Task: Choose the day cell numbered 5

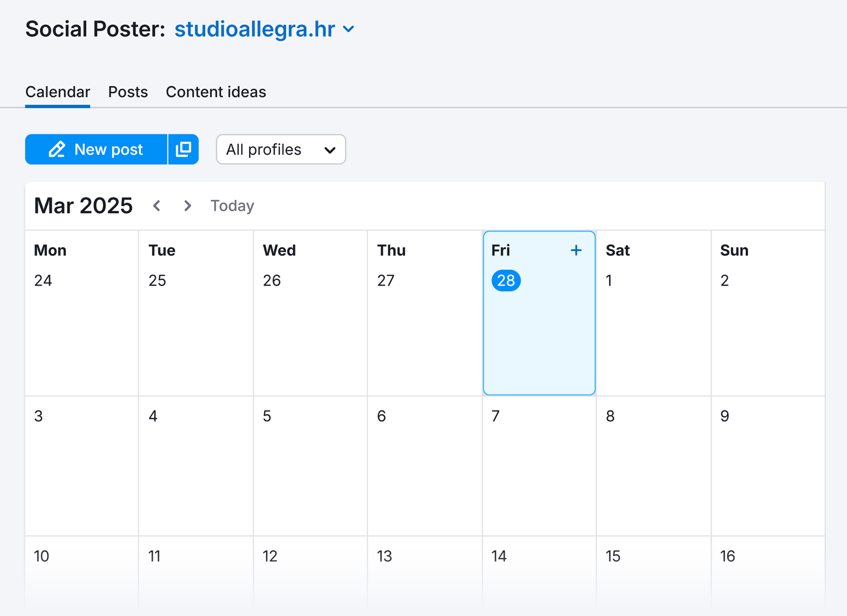Action: pyautogui.click(x=310, y=466)
